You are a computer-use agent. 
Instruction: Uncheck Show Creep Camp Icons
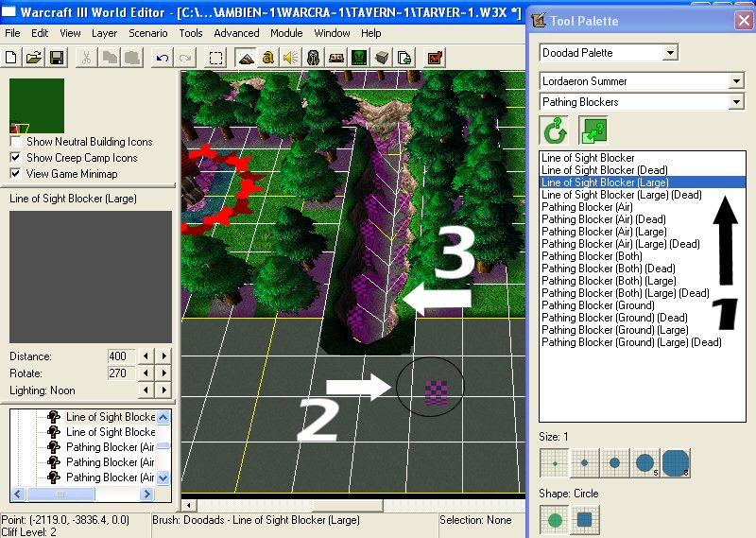(15, 158)
